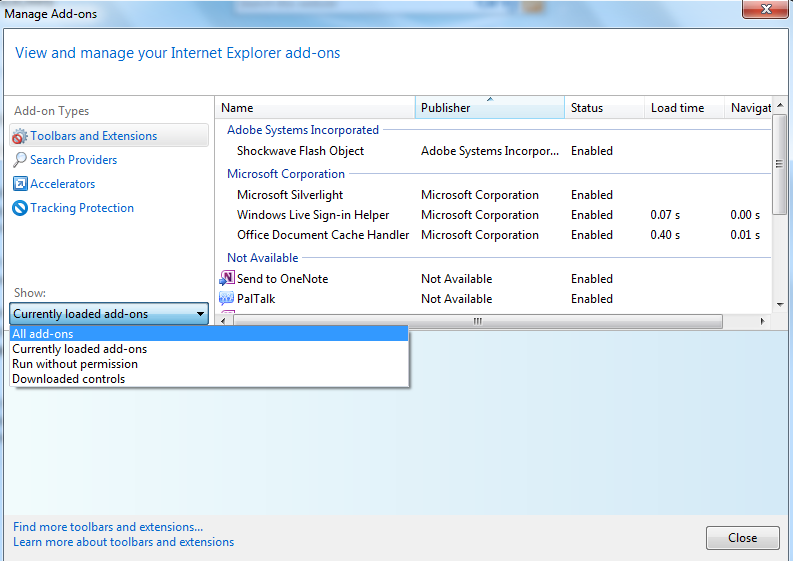The width and height of the screenshot is (793, 561).
Task: Open Tracking Protection add-on type
Action: click(82, 208)
